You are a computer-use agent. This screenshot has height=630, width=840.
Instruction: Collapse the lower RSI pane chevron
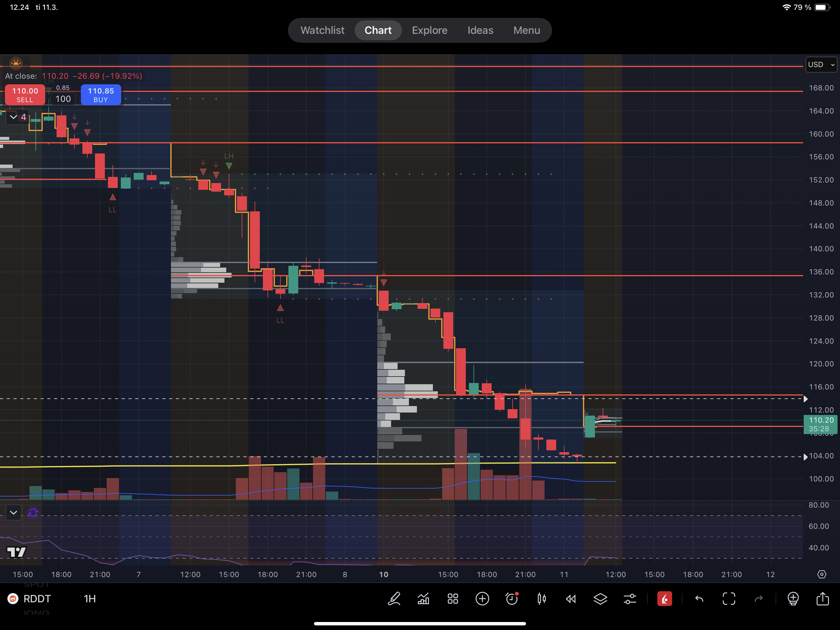pyautogui.click(x=14, y=512)
